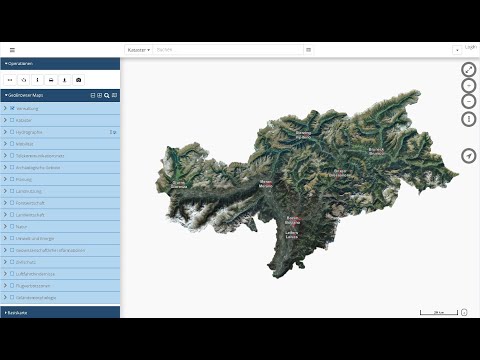Zoom in with the plus map button

click(469, 86)
